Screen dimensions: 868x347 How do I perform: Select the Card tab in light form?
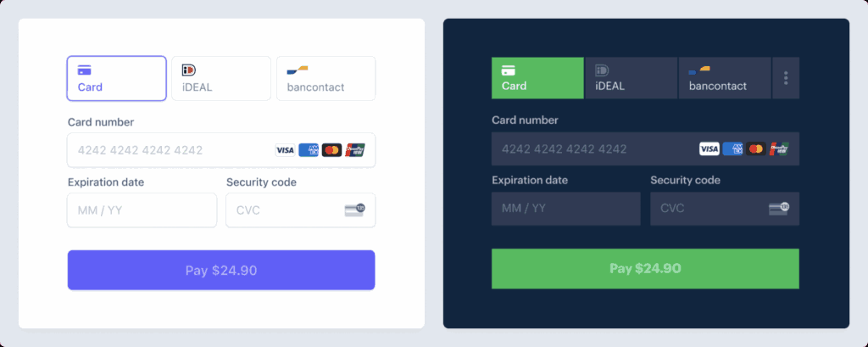117,78
